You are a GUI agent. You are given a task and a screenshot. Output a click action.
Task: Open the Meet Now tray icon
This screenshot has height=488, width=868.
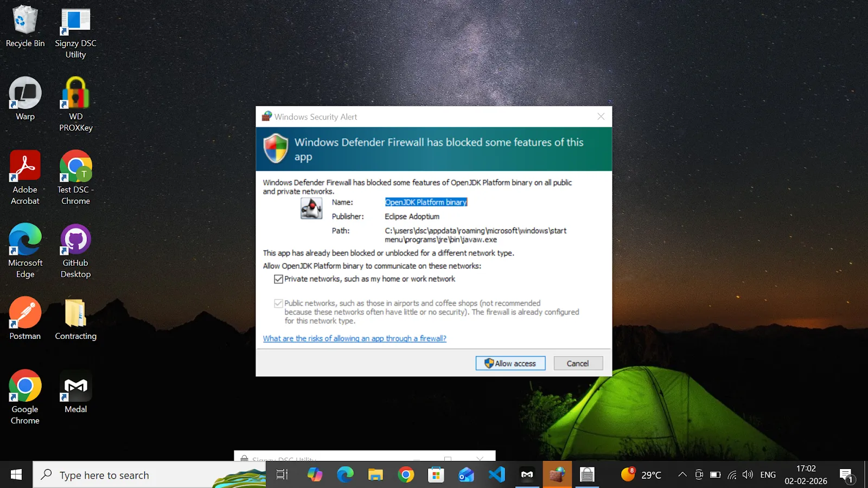[x=699, y=475]
